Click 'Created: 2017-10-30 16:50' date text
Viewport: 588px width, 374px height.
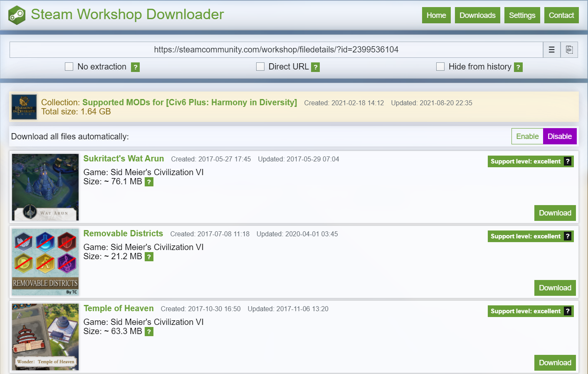(x=201, y=309)
